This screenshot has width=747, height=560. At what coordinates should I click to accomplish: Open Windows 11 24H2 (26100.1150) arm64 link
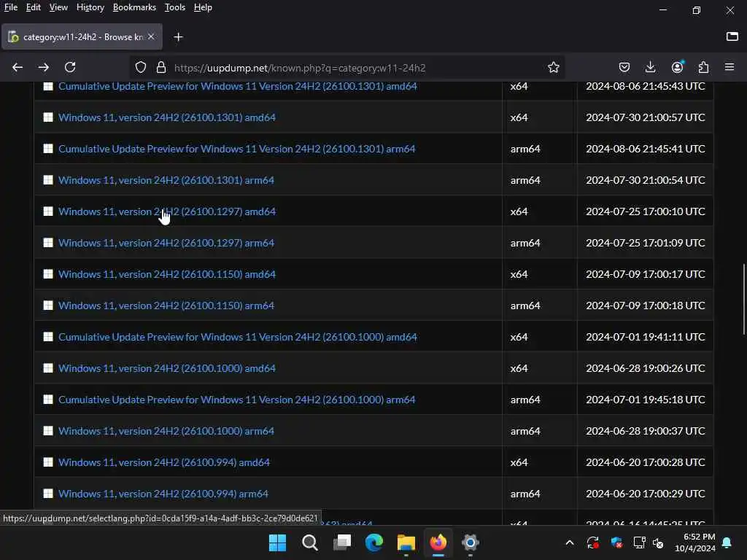pyautogui.click(x=166, y=306)
